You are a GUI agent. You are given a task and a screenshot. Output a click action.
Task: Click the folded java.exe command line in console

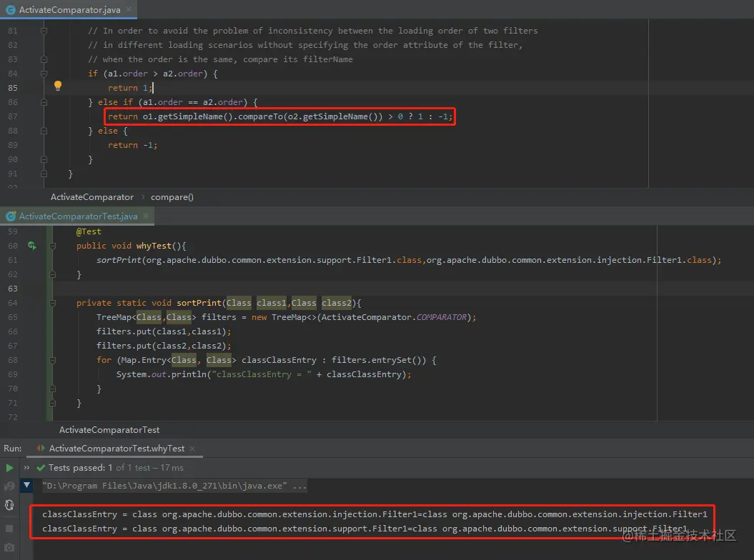(174, 486)
